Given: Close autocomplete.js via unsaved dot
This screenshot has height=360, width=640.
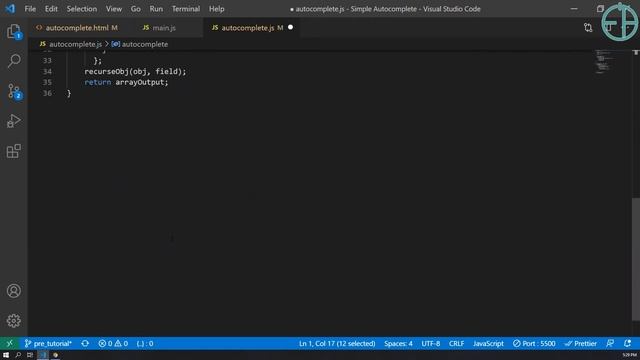Looking at the screenshot, I should click(290, 27).
